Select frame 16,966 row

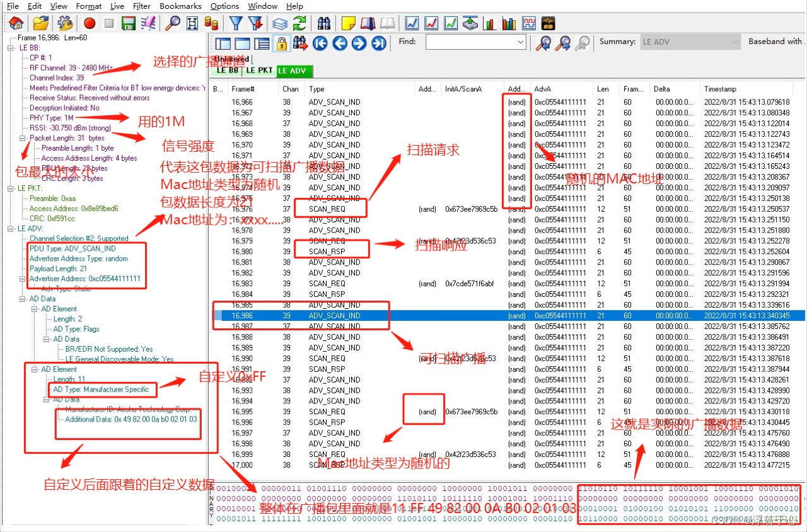click(x=508, y=102)
